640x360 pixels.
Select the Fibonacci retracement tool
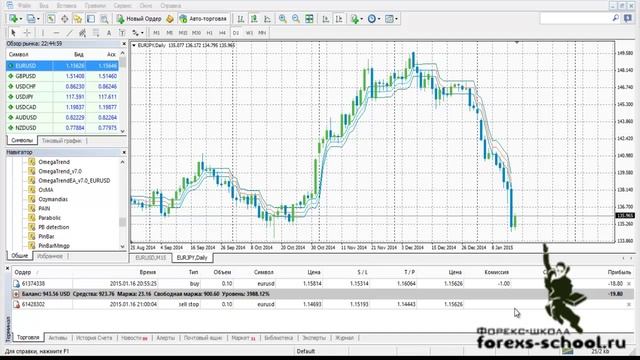tap(96, 33)
